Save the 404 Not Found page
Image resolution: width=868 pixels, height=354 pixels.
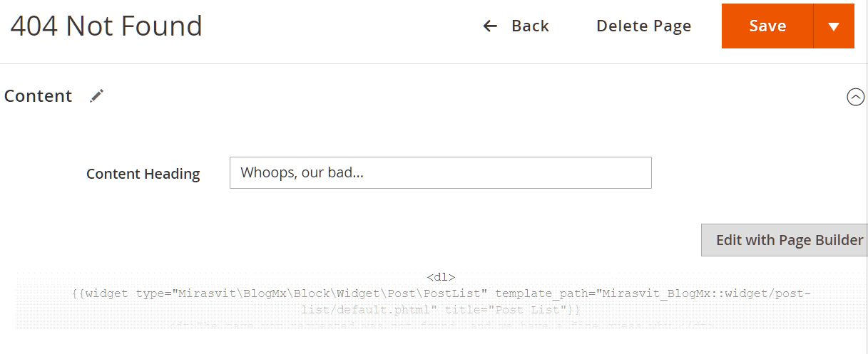(767, 26)
